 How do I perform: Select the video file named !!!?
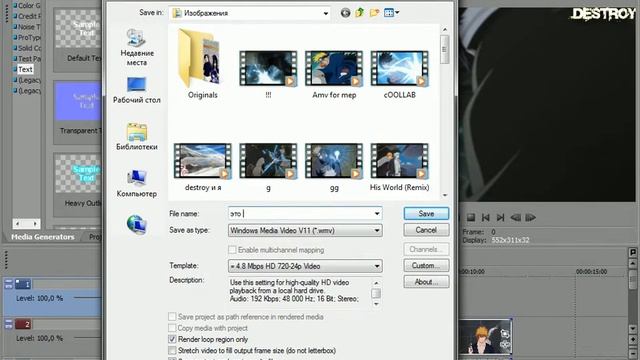tap(268, 73)
